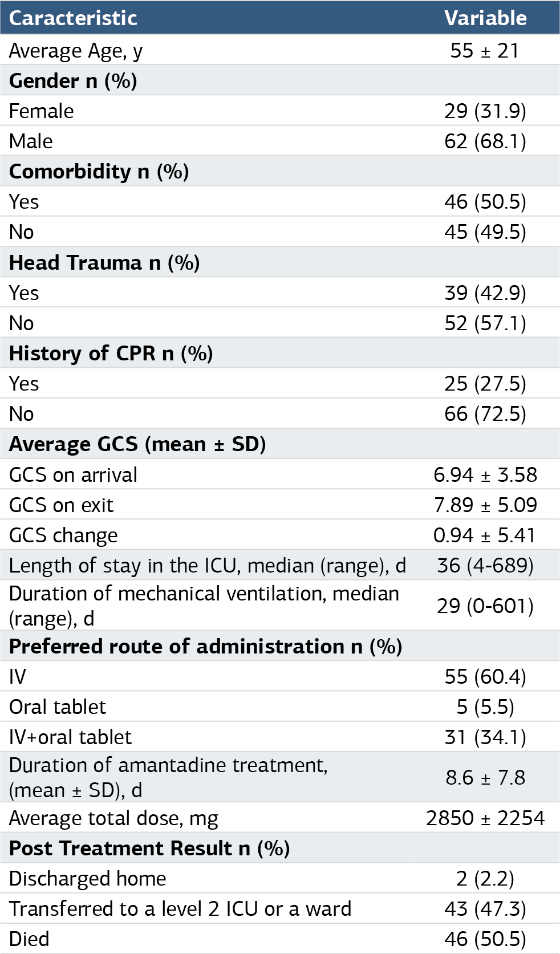Click the Caracteristic column header

click(x=73, y=18)
